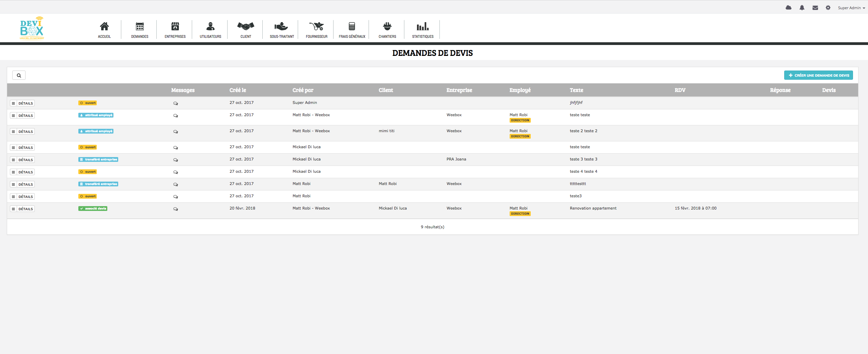The height and width of the screenshot is (354, 868).
Task: Click the ouvert badge on jhfjfjhf row
Action: pos(88,103)
